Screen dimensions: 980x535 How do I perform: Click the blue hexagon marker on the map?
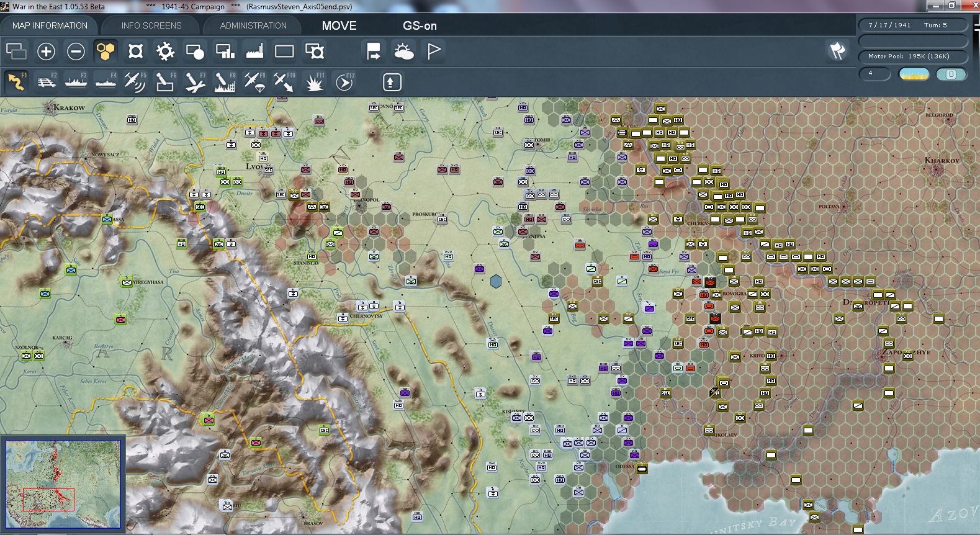pyautogui.click(x=495, y=282)
